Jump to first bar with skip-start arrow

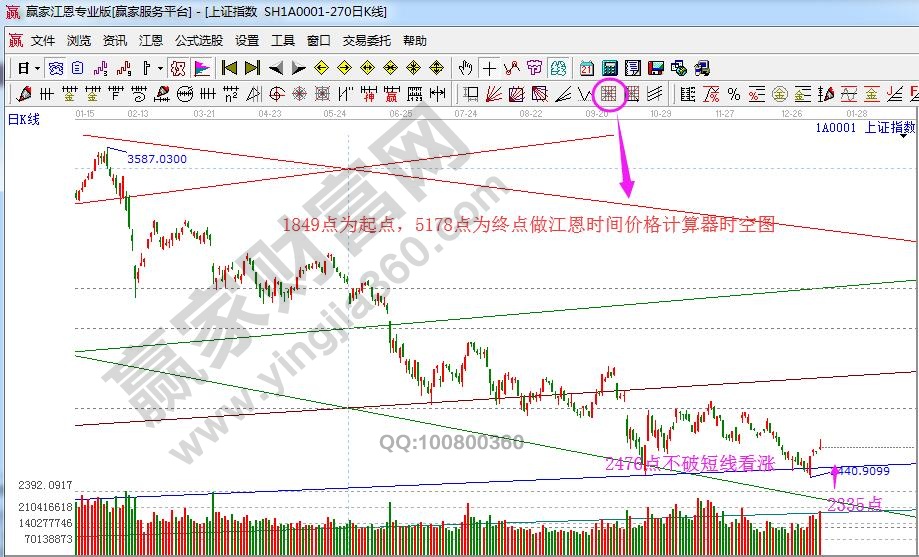click(229, 69)
